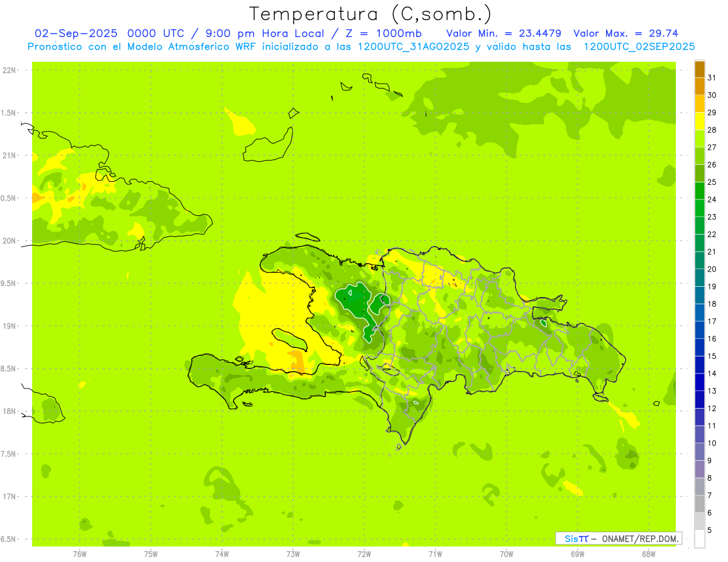The image size is (728, 562).
Task: Click the '7.5N' latitude axis label
Action: 10,454
